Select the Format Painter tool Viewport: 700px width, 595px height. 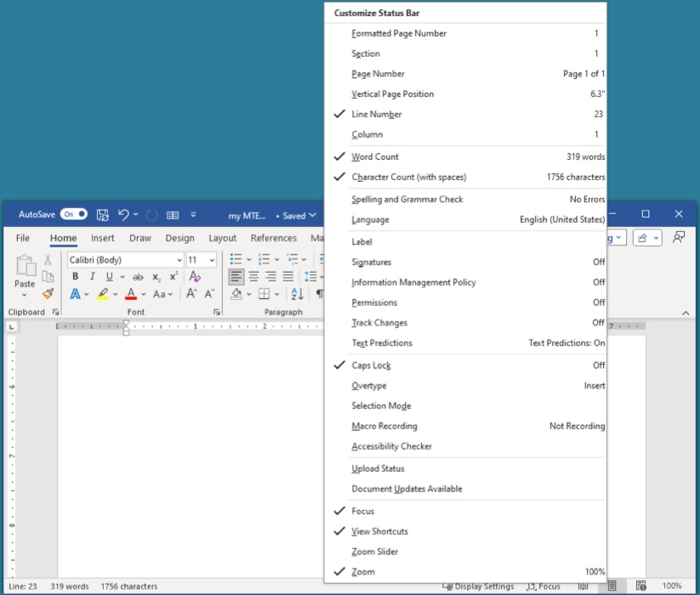[x=48, y=294]
